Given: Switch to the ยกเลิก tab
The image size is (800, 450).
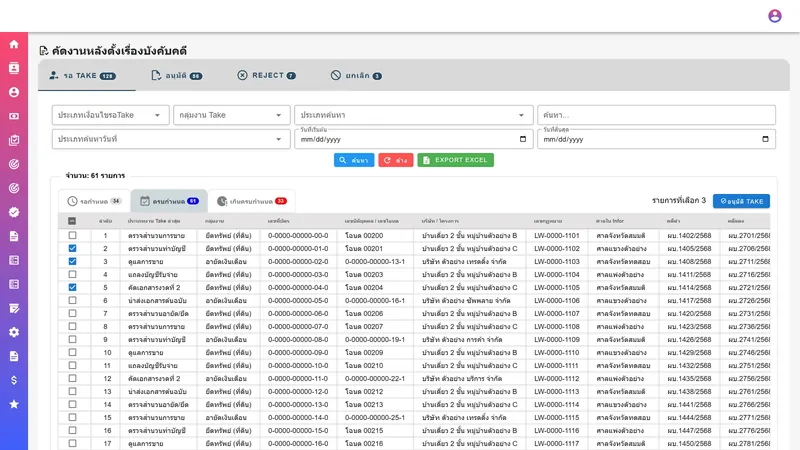Looking at the screenshot, I should point(356,76).
